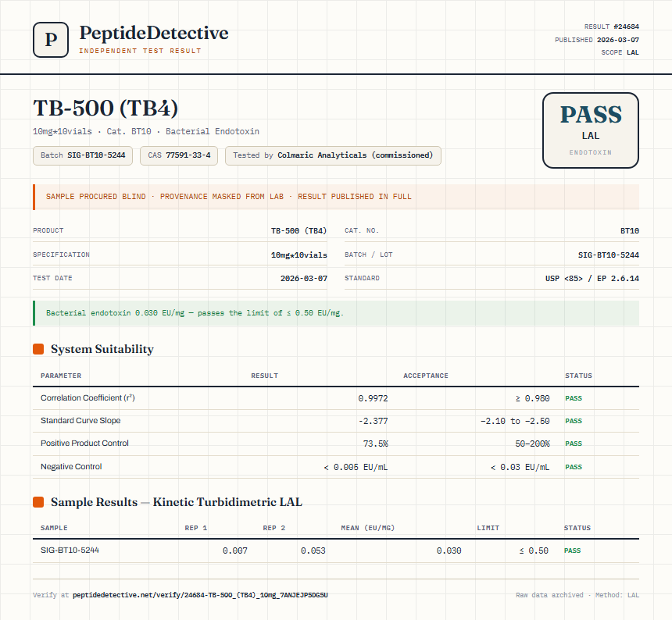Open the verify link peptidedetective.net/verify

click(x=200, y=595)
